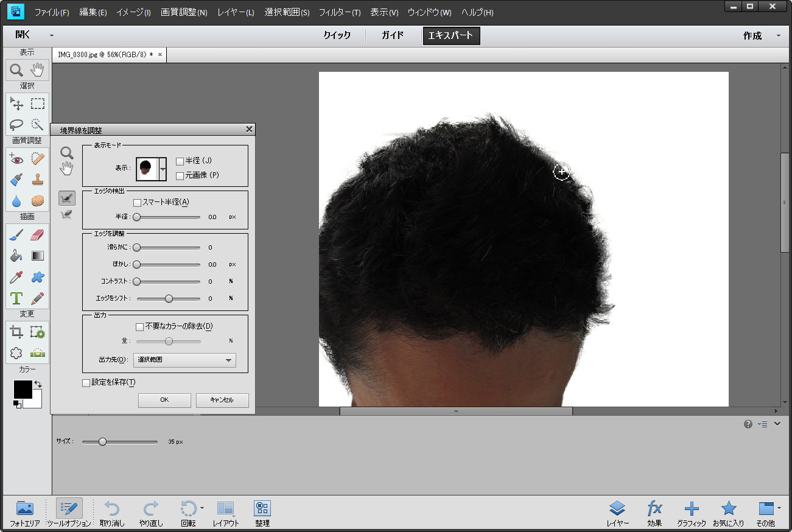The image size is (792, 532).
Task: Activate the Refine Radius brush in the dialog
Action: point(67,197)
